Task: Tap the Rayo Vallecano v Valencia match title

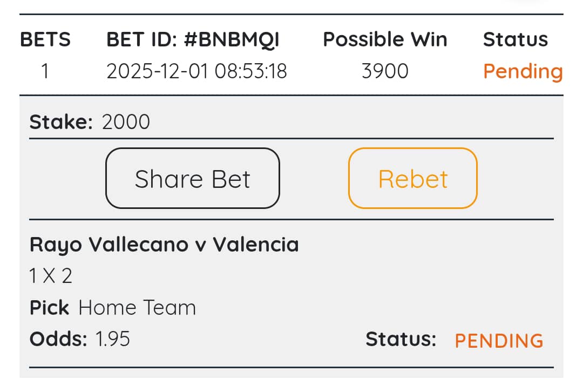Action: coord(164,245)
